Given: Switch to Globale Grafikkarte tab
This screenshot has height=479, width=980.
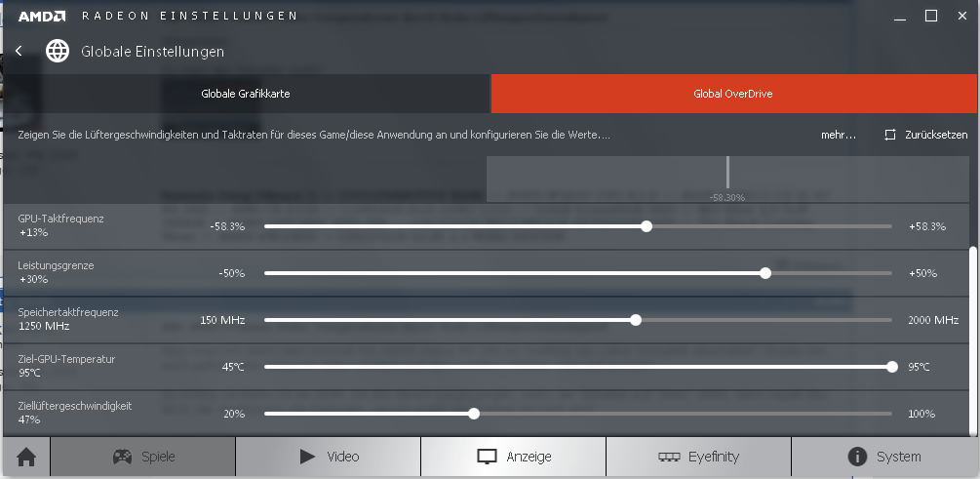Looking at the screenshot, I should click(x=246, y=94).
